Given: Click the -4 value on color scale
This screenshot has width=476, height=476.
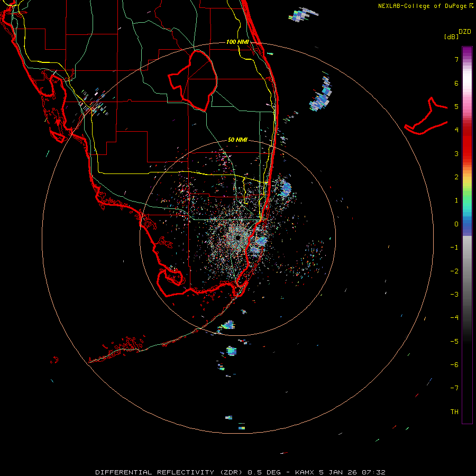Looking at the screenshot, I should click(454, 317).
